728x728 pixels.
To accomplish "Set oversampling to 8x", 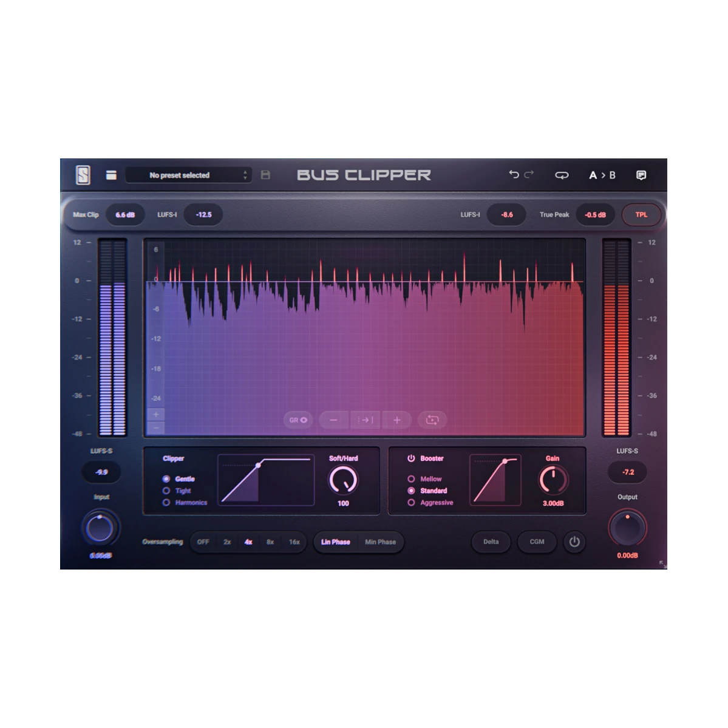I will (x=270, y=542).
